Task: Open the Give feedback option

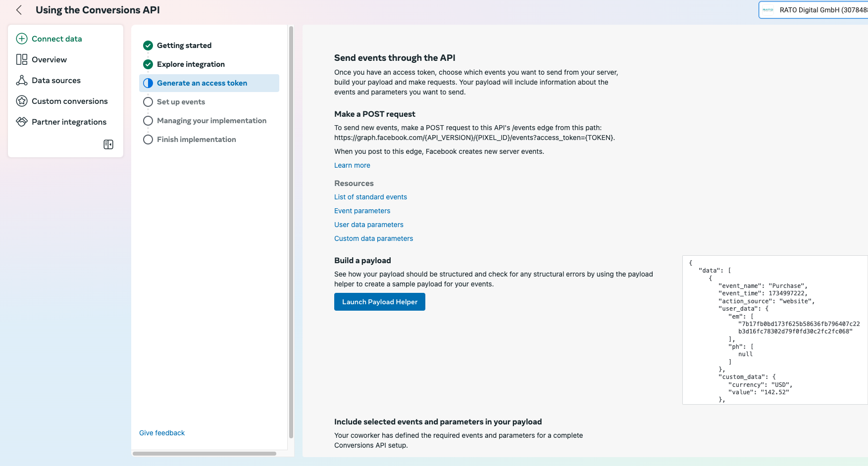Action: coord(161,432)
